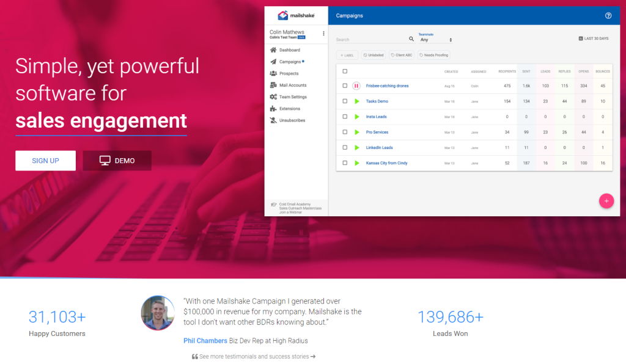Image resolution: width=626 pixels, height=364 pixels.
Task: Click the play icon for Pro Services
Action: tap(357, 132)
